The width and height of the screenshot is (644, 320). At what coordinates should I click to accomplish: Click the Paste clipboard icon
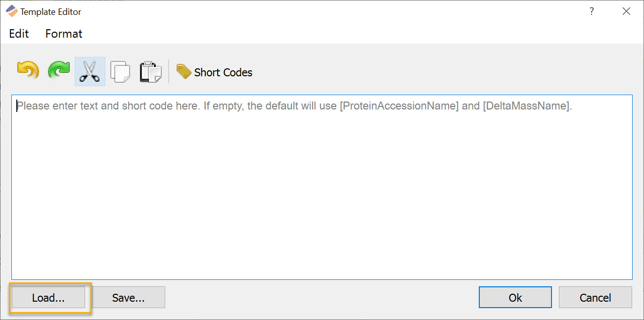pos(150,72)
